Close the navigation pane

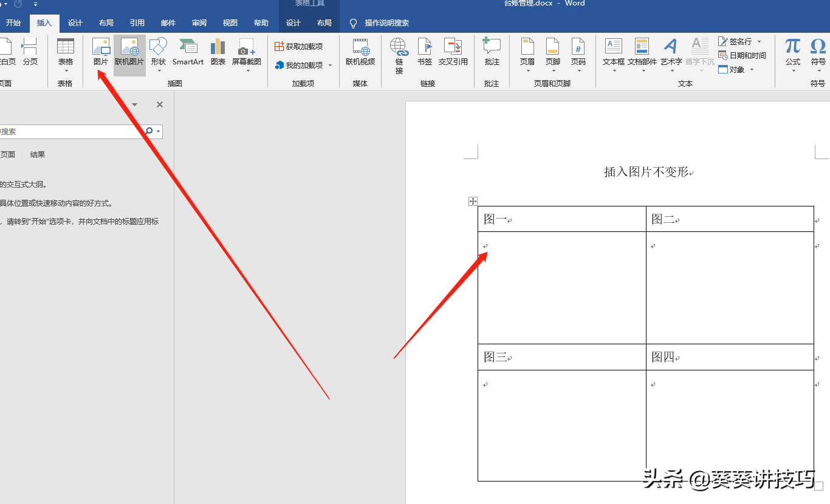pyautogui.click(x=160, y=104)
